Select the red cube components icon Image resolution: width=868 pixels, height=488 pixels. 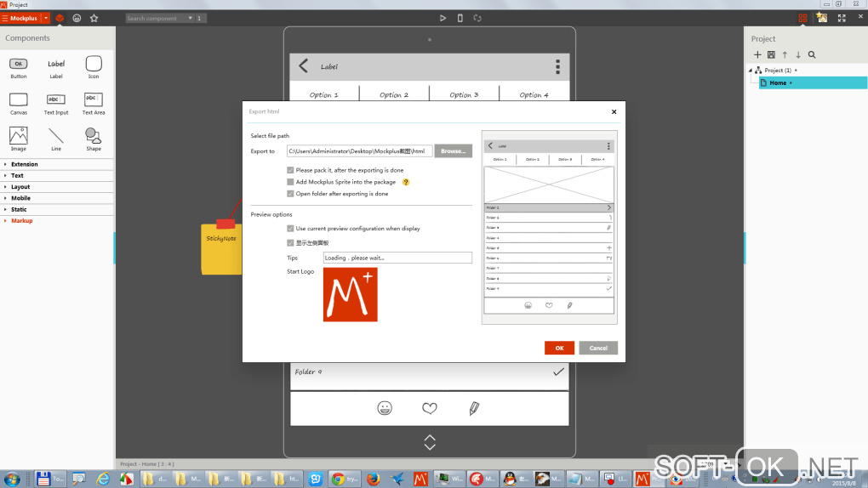click(60, 18)
